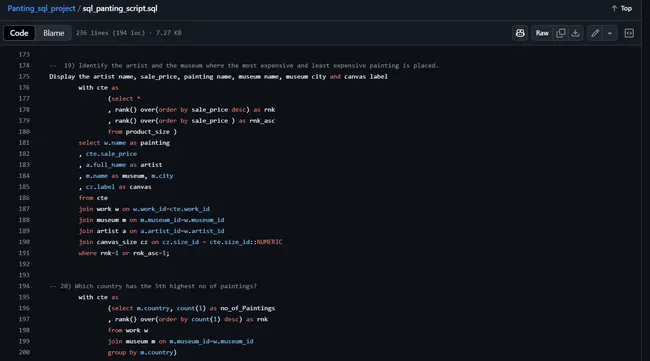Click 'join artist a' code line

pos(151,231)
